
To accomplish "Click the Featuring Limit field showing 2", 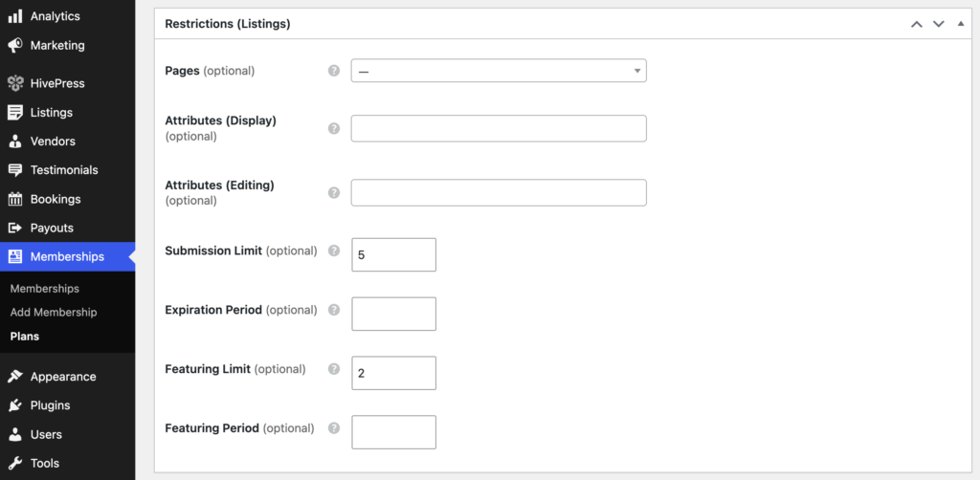I will click(393, 373).
